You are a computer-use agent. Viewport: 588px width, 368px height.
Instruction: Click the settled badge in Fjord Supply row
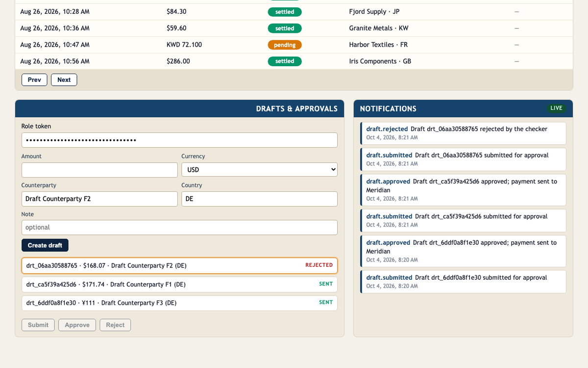(x=285, y=12)
